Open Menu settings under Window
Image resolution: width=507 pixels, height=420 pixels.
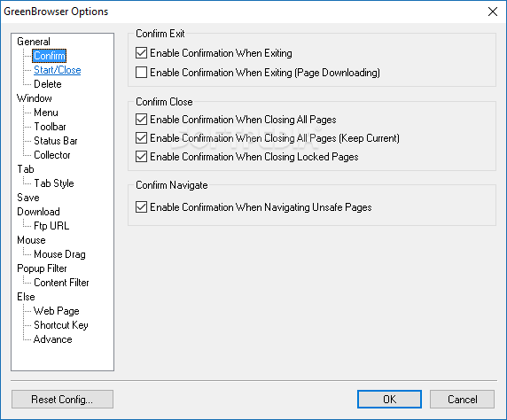(x=46, y=113)
